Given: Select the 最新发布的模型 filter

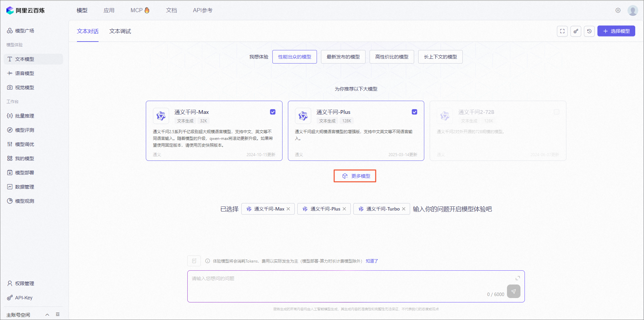Looking at the screenshot, I should click(x=343, y=57).
